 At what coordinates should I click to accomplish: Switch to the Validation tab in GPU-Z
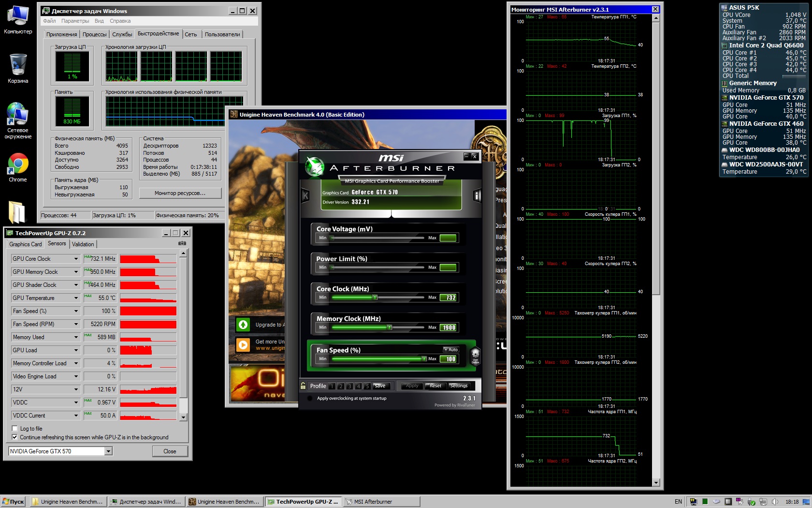click(x=83, y=244)
